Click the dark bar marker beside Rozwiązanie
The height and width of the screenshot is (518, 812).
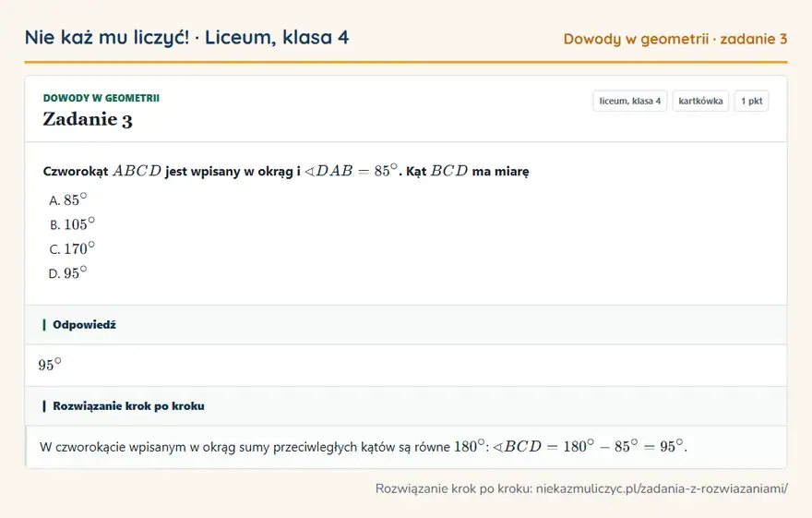click(44, 406)
